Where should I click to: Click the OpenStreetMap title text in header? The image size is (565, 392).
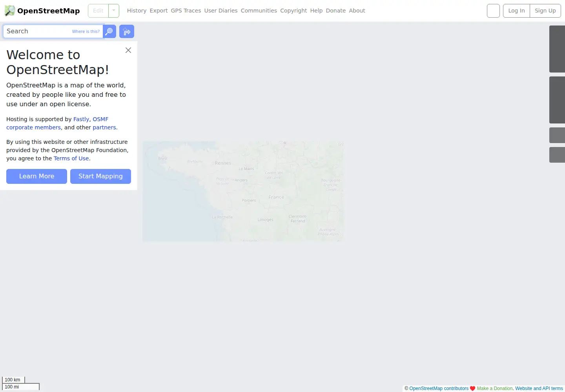(x=49, y=11)
